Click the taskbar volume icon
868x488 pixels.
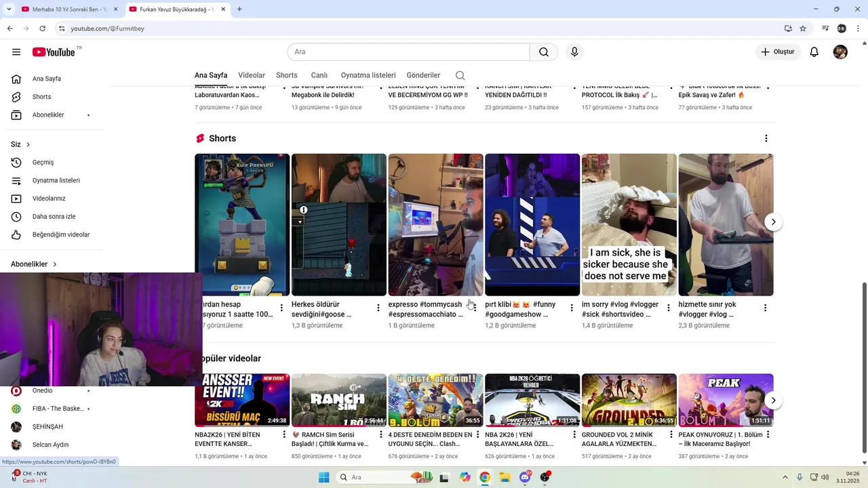coord(825,477)
